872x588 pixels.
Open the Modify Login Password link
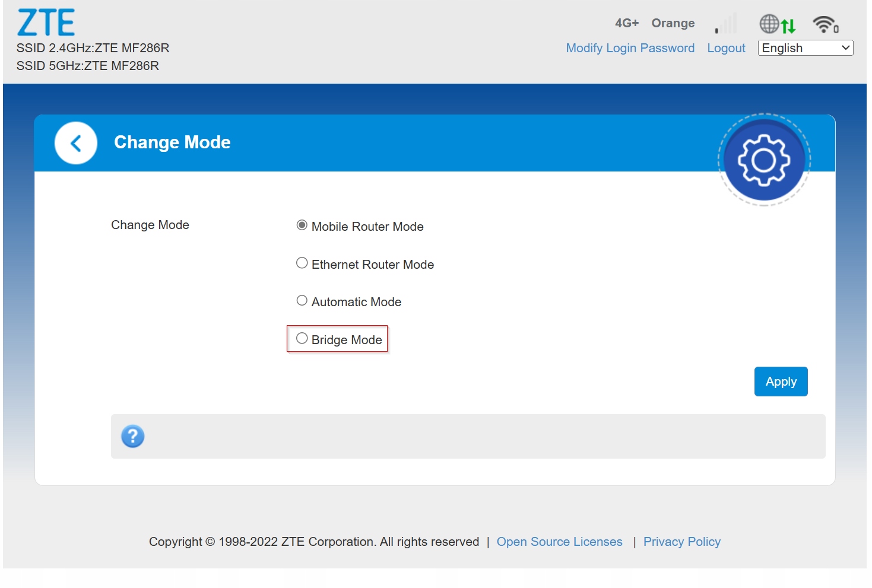(630, 48)
